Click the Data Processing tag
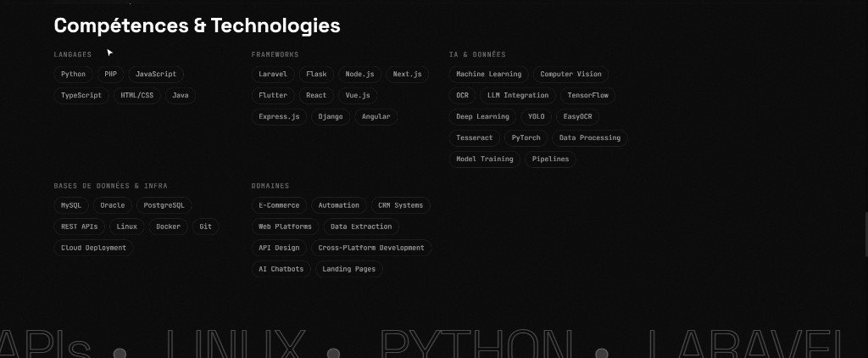This screenshot has height=358, width=868. coord(590,138)
